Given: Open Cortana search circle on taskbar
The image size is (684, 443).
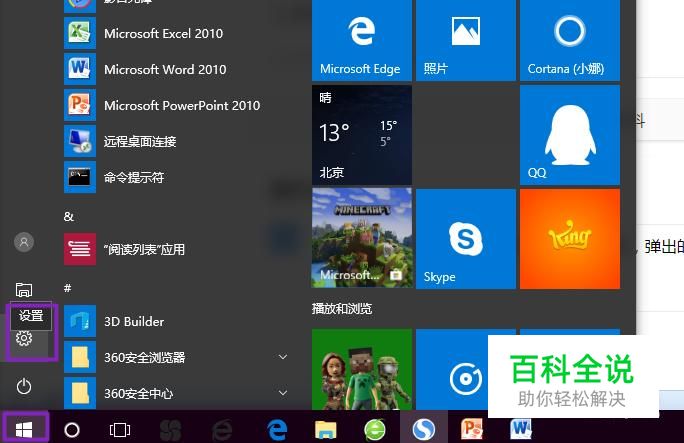Looking at the screenshot, I should click(x=72, y=430).
